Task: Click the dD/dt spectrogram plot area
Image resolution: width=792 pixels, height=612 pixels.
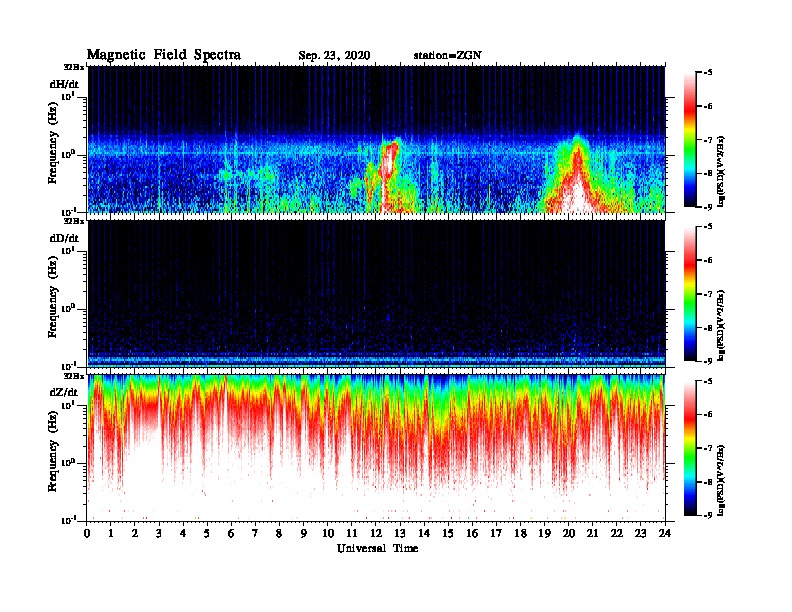Action: coord(376,294)
